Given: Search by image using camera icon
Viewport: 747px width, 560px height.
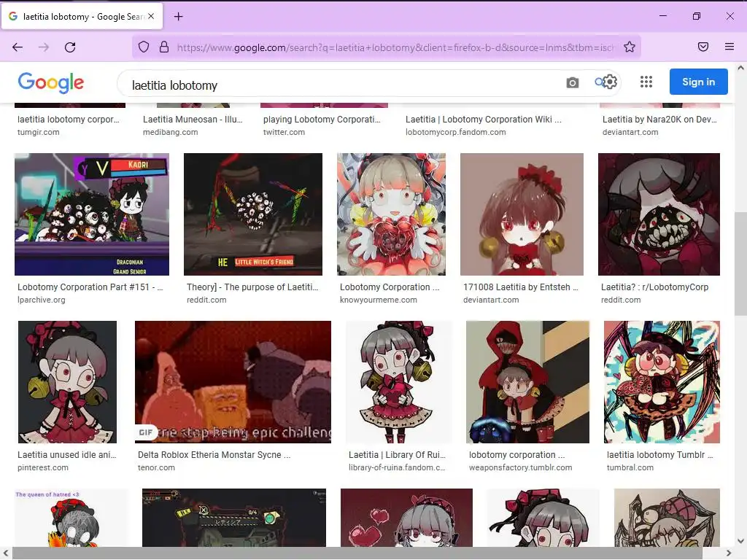Looking at the screenshot, I should coord(572,82).
